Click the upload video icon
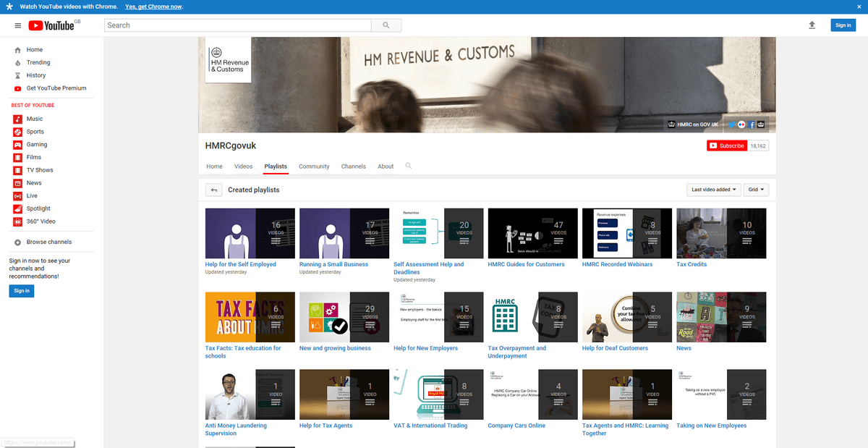This screenshot has height=448, width=868. (812, 25)
